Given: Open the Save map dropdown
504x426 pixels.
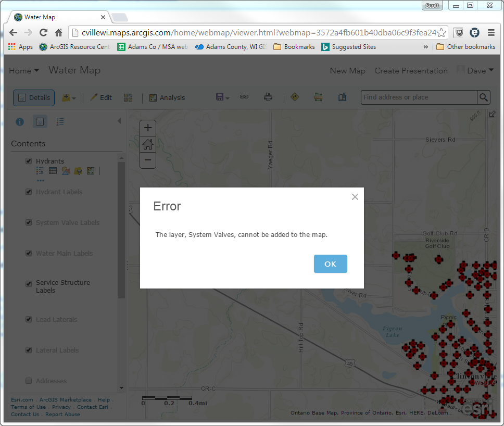Looking at the screenshot, I should point(222,97).
